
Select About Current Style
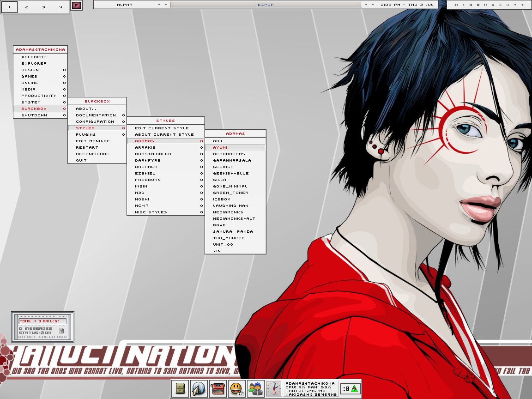(166, 134)
